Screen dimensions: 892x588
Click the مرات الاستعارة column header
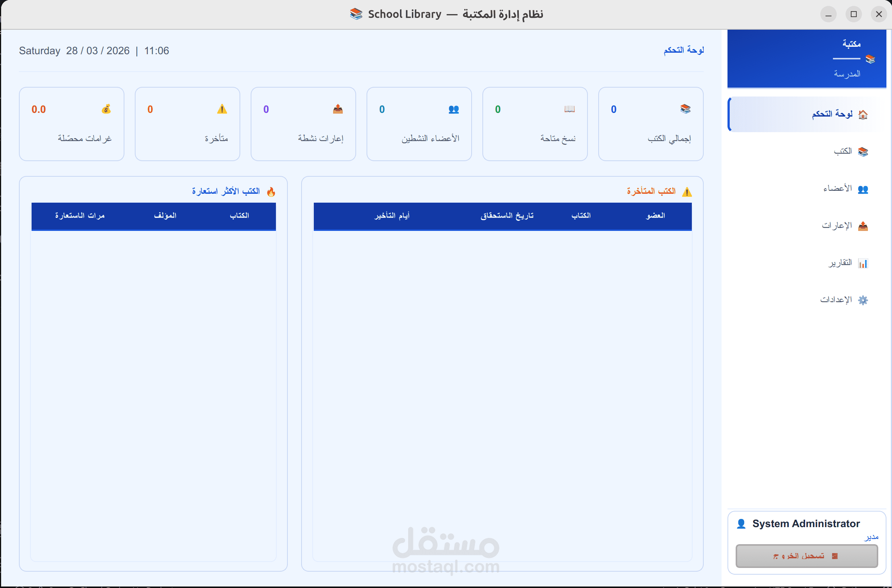(79, 216)
